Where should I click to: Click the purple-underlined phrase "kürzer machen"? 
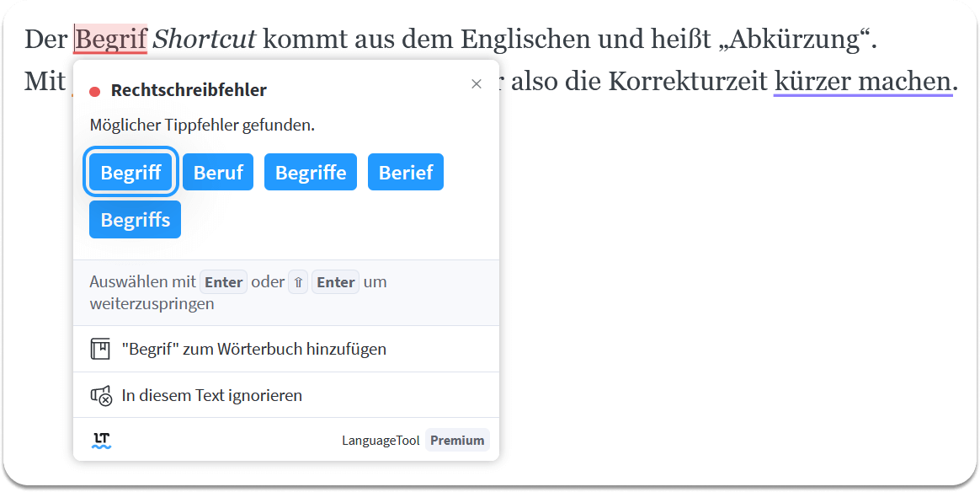862,81
